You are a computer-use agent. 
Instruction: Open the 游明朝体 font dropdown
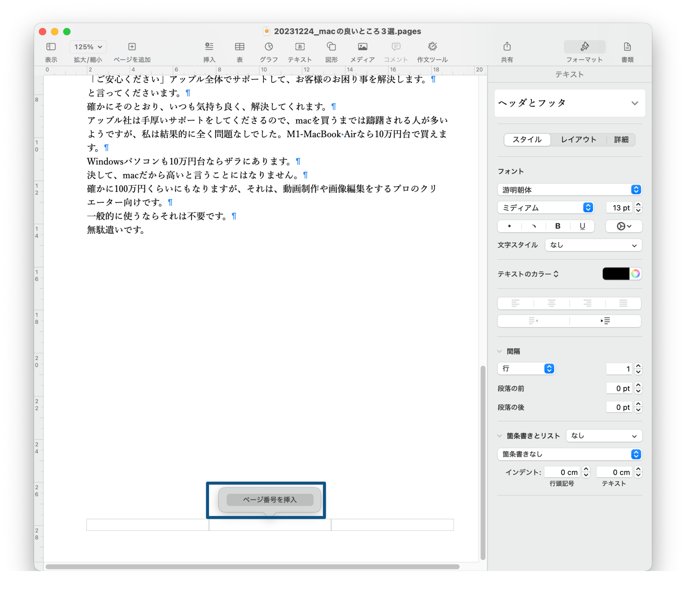point(569,189)
